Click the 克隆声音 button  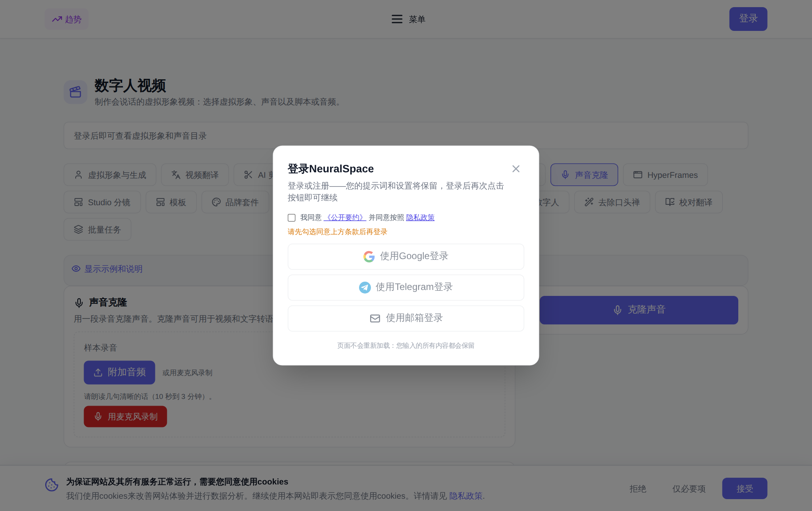pos(639,310)
